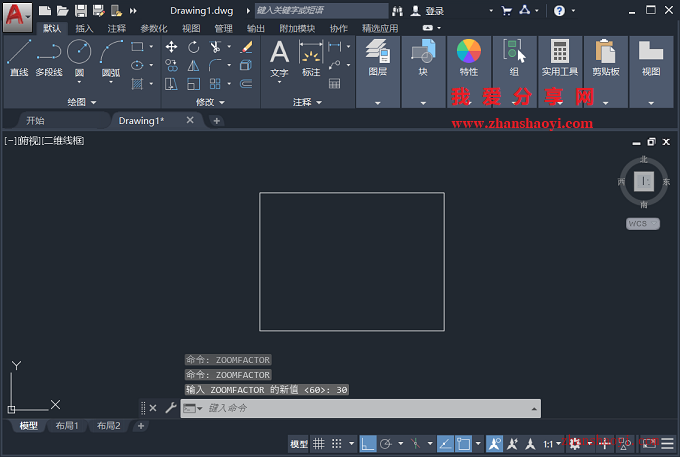Screen dimensions: 680x457
Task: Switch to Layout1 (布局1) tab
Action: pyautogui.click(x=67, y=426)
